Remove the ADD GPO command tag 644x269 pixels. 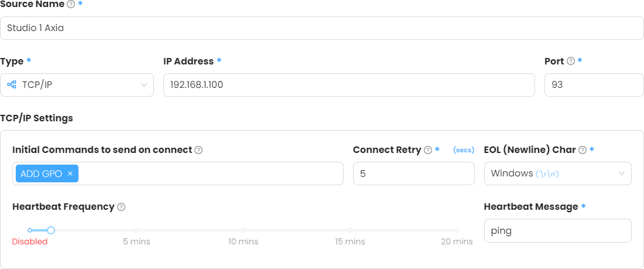point(70,173)
